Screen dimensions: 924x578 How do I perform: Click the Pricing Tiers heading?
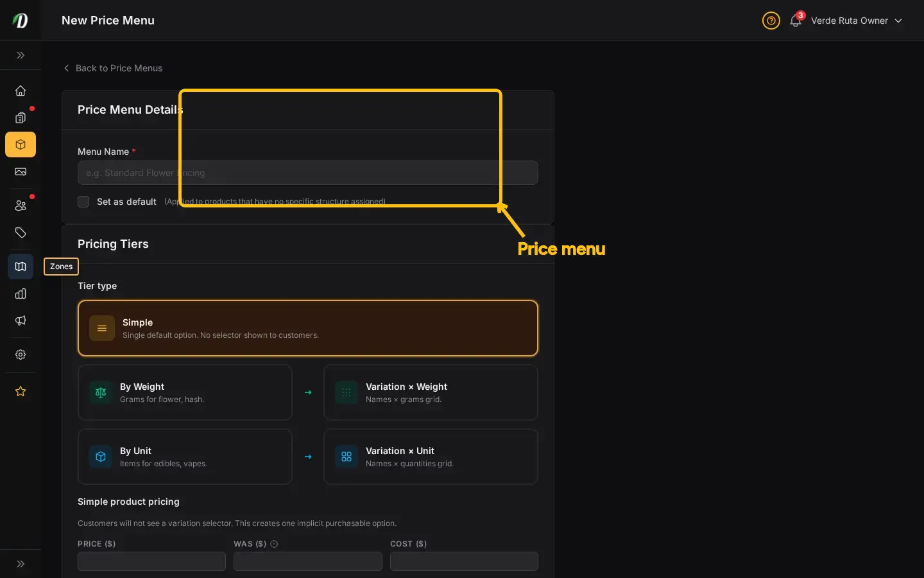pos(113,244)
